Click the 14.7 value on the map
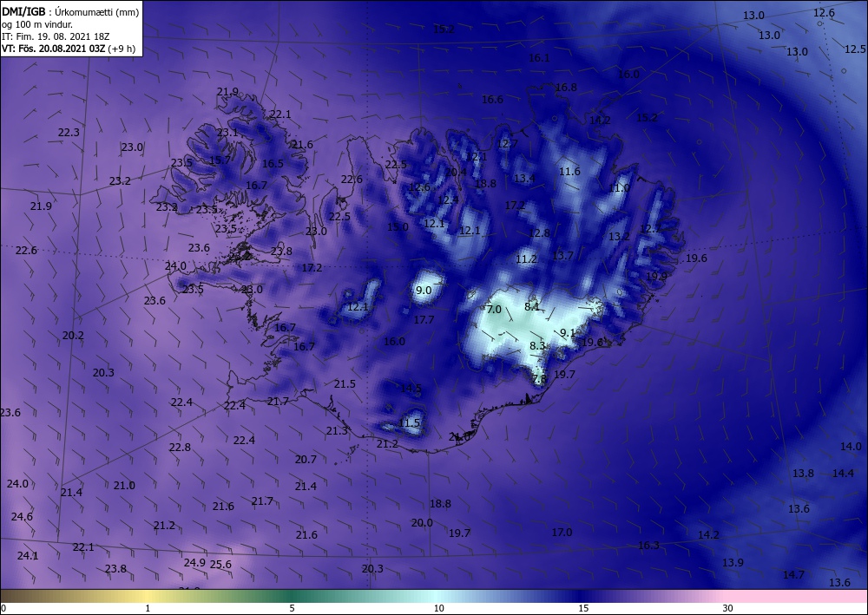Screen dimensions: 868x615 click(793, 574)
